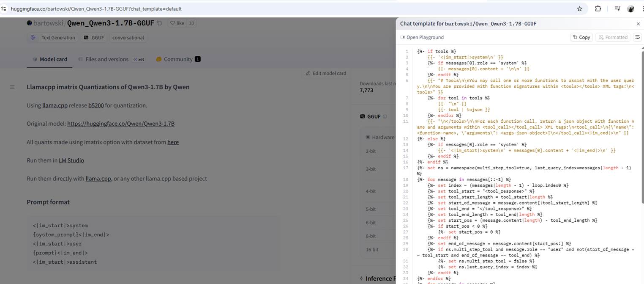Image resolution: width=644 pixels, height=284 pixels.
Task: Click the Prompt format heading
Action: 48,202
